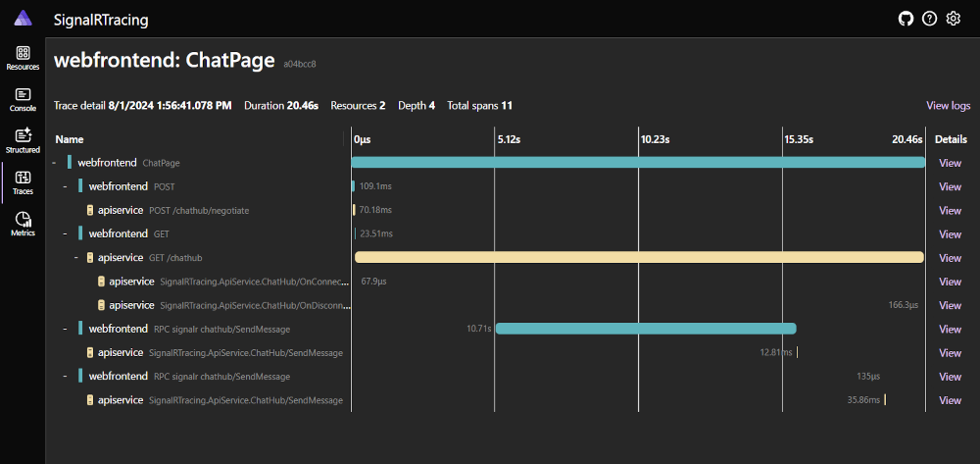980x464 pixels.
Task: Click the teal RPC SendMessage duration bar
Action: (645, 329)
